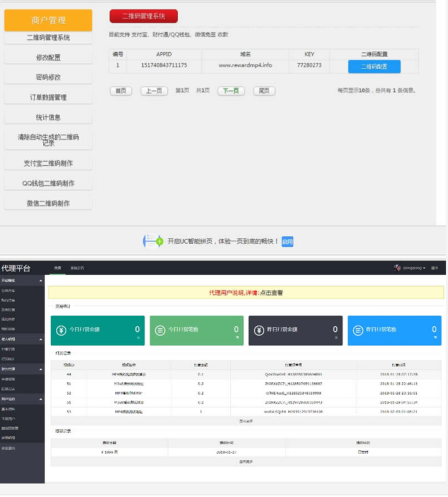Click the blue 启用 button in UC banner
This screenshot has height=497, width=448.
coord(287,241)
